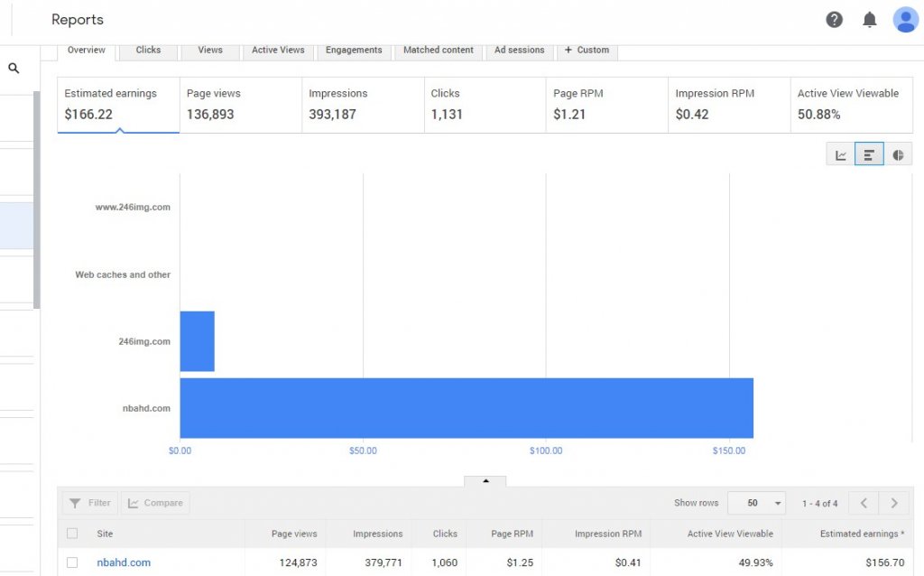Select the Estimated earnings metric card

click(118, 105)
